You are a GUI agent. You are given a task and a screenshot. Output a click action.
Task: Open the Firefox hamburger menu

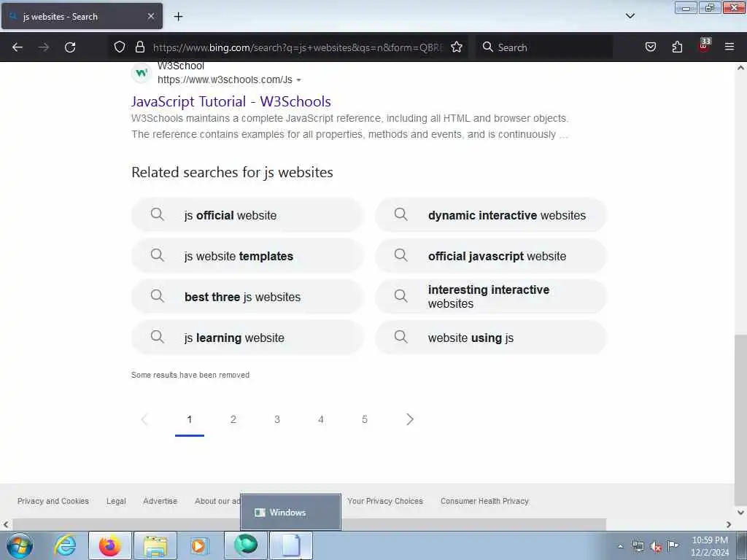729,47
